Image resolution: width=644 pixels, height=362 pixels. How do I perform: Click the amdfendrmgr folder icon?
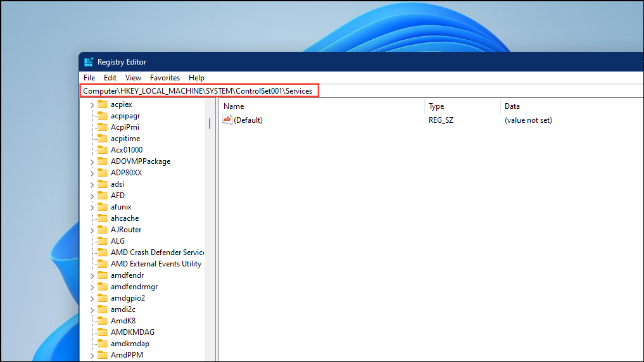[x=103, y=287]
